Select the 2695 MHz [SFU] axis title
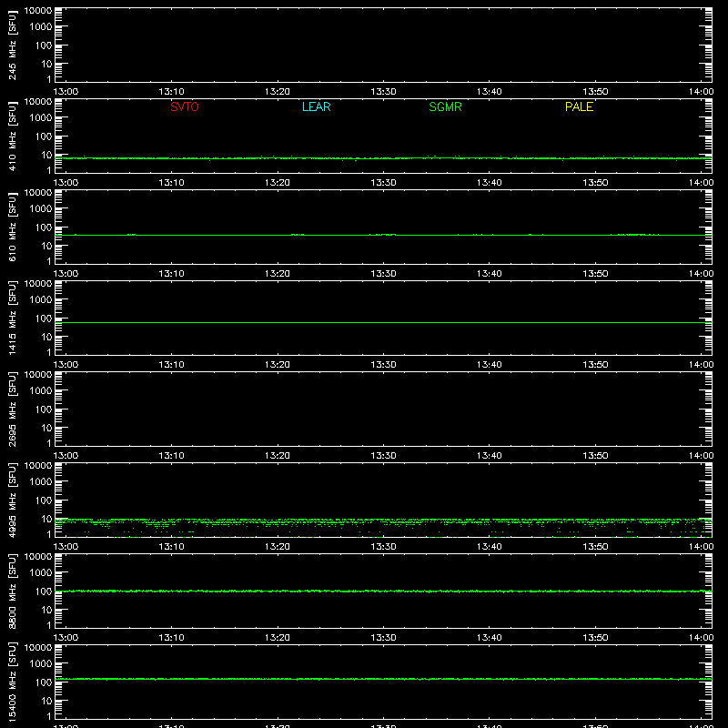This screenshot has height=728, width=728. [x=12, y=409]
